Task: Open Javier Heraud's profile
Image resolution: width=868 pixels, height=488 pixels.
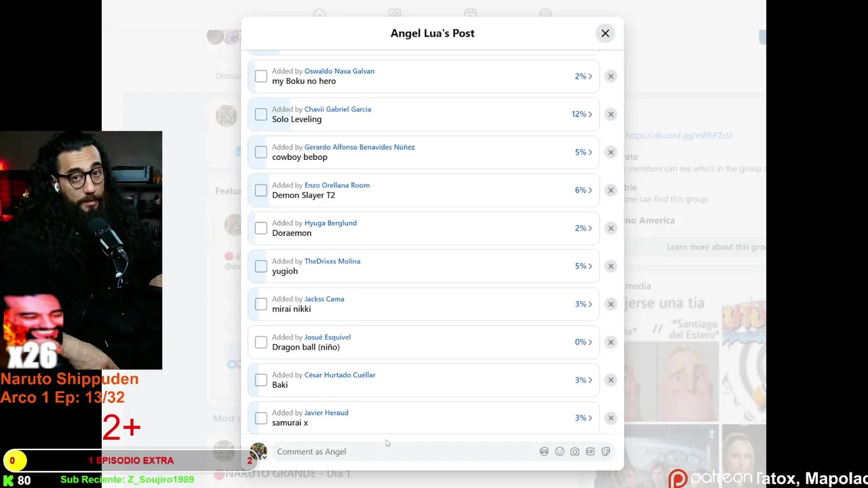Action: [x=326, y=413]
